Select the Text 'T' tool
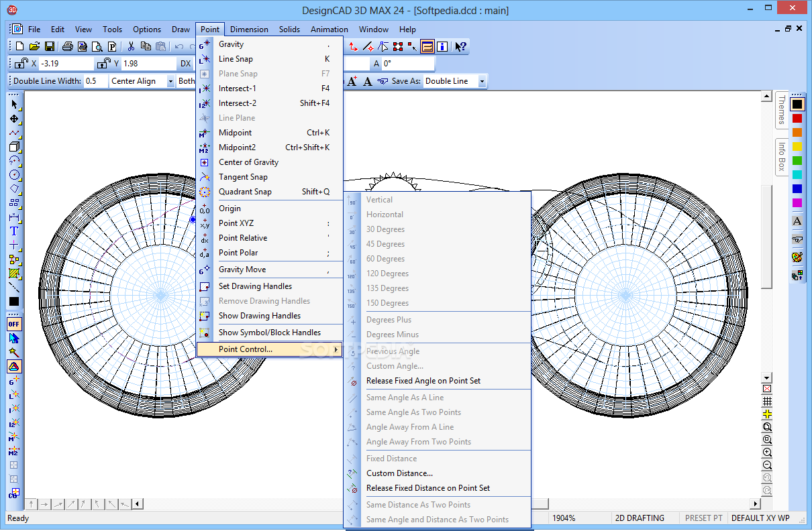The image size is (812, 531). coord(14,231)
